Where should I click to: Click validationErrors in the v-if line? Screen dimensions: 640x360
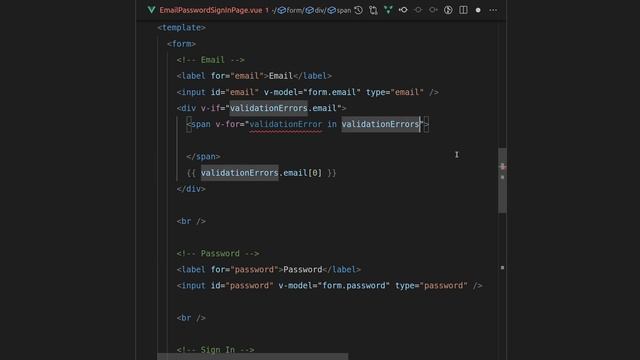coord(269,108)
